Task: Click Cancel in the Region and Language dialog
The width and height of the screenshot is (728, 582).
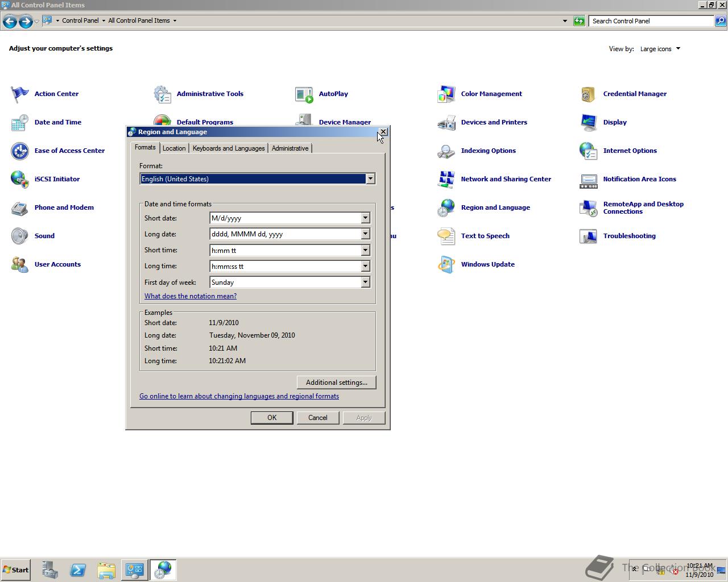Action: click(318, 418)
